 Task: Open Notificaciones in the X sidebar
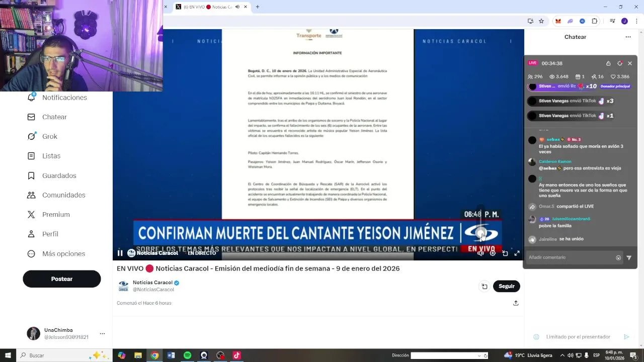point(57,98)
